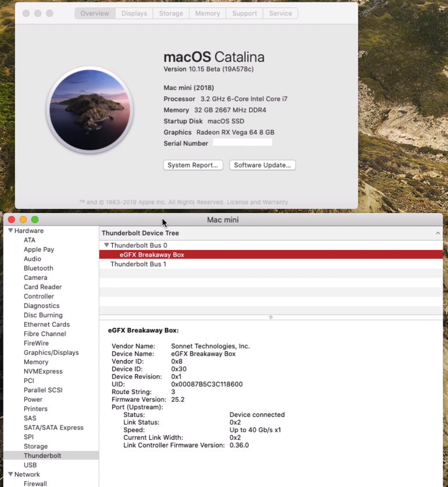Select Thunderbolt in the sidebar

tap(51, 456)
